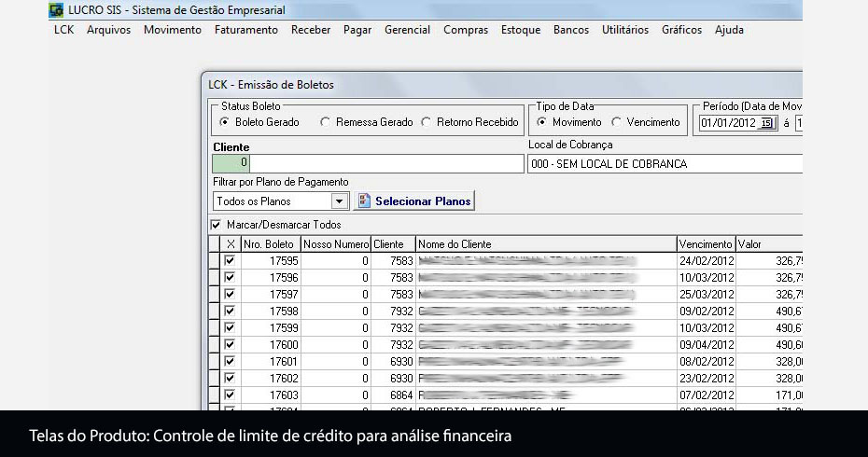
Task: Open the Compras menu
Action: click(466, 30)
